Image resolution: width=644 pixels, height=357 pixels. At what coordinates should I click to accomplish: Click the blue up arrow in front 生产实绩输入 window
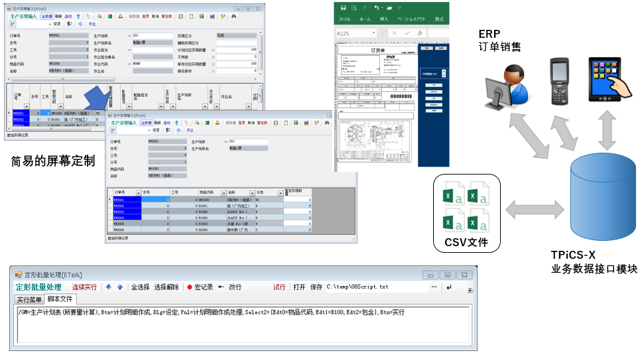[x=176, y=123]
